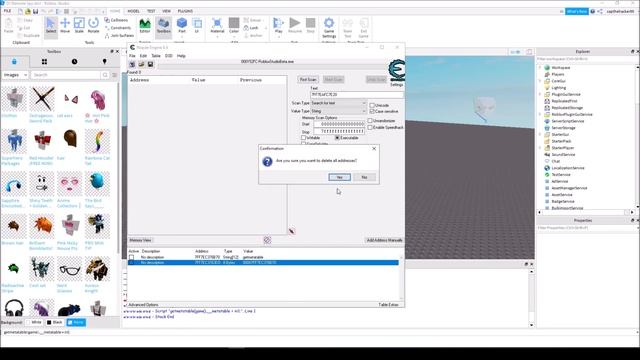Toggle the Writable checkbox

[x=303, y=138]
